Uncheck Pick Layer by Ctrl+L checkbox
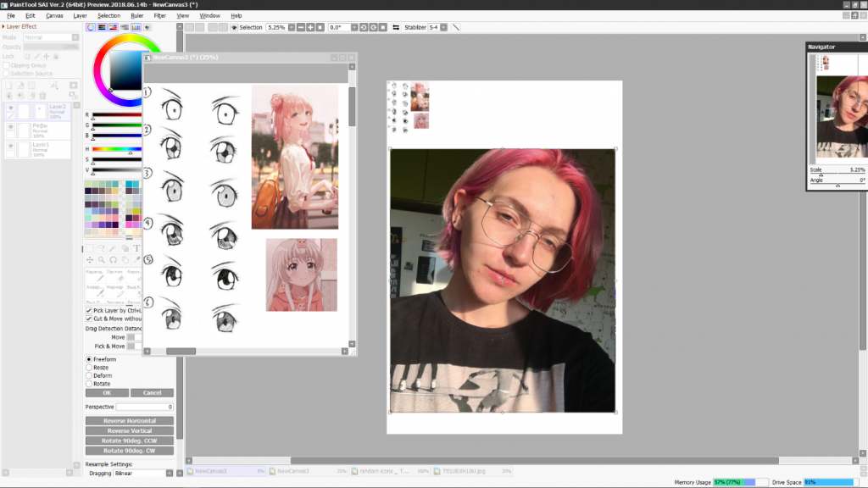868x488 pixels. 88,310
